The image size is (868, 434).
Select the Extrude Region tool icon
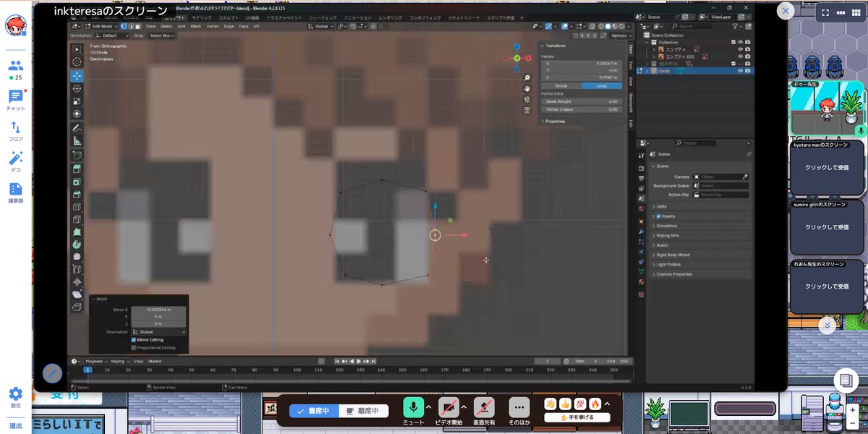pyautogui.click(x=77, y=169)
